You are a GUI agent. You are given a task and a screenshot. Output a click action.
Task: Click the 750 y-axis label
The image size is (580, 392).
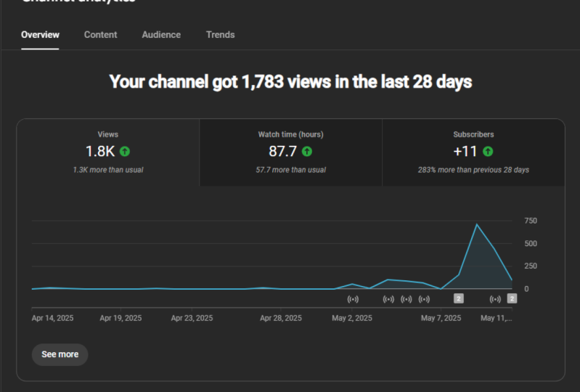point(531,221)
